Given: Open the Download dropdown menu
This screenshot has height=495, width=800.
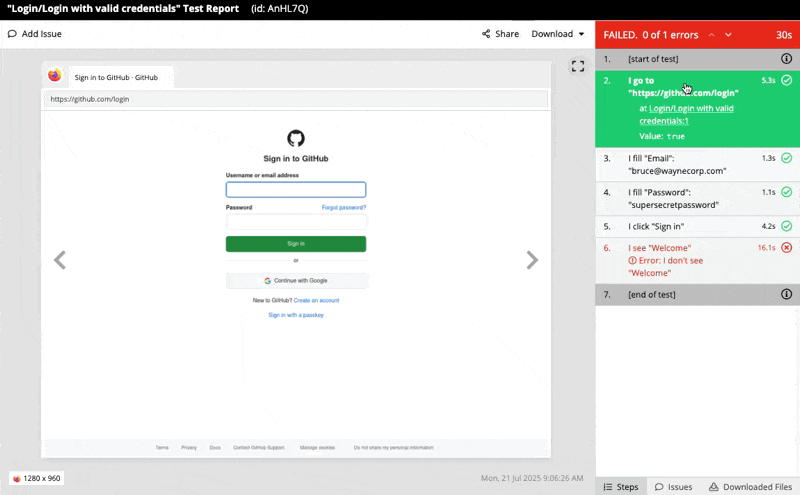Looking at the screenshot, I should pos(558,34).
